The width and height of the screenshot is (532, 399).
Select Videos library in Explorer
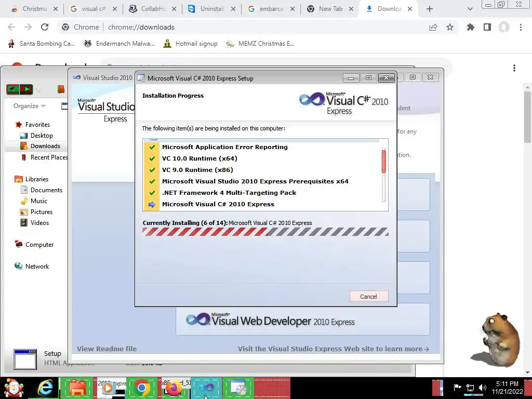(39, 222)
